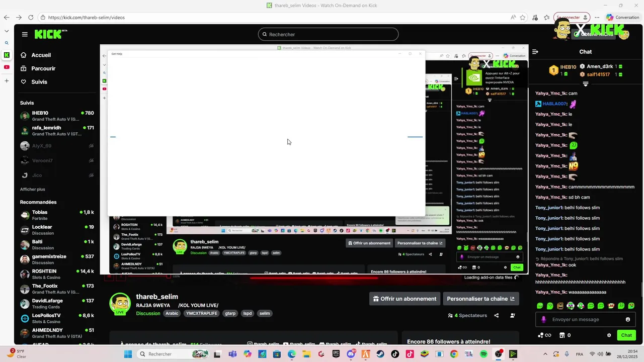Expand the list with Afficher plus
The height and width of the screenshot is (362, 644).
point(33,189)
